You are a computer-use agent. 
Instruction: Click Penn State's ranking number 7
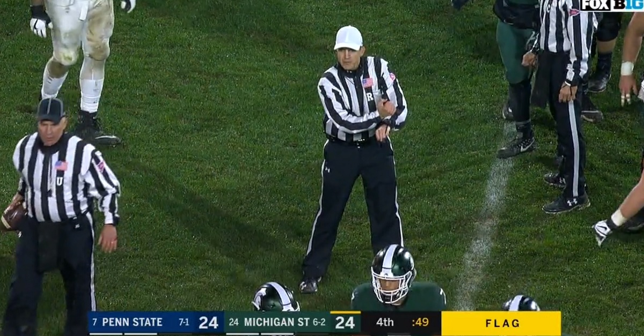94,323
